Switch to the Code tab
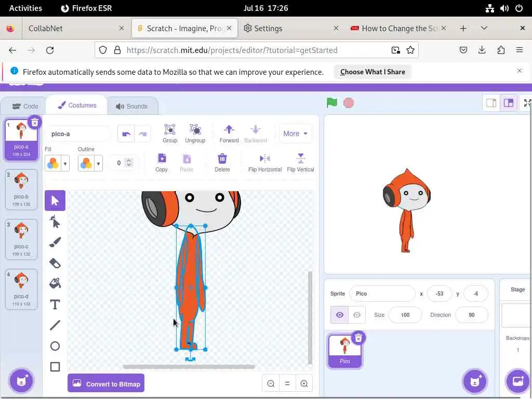 tap(25, 106)
